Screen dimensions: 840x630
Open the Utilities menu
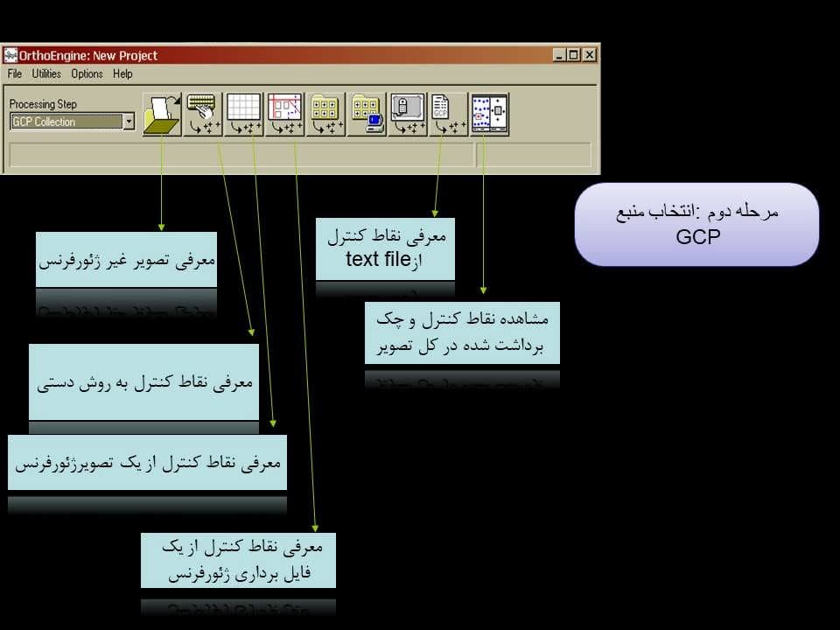click(46, 73)
